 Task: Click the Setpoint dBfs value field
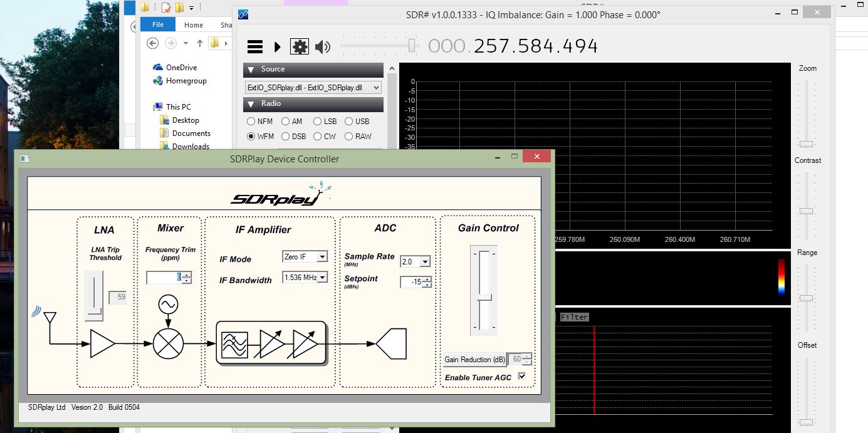pos(411,282)
